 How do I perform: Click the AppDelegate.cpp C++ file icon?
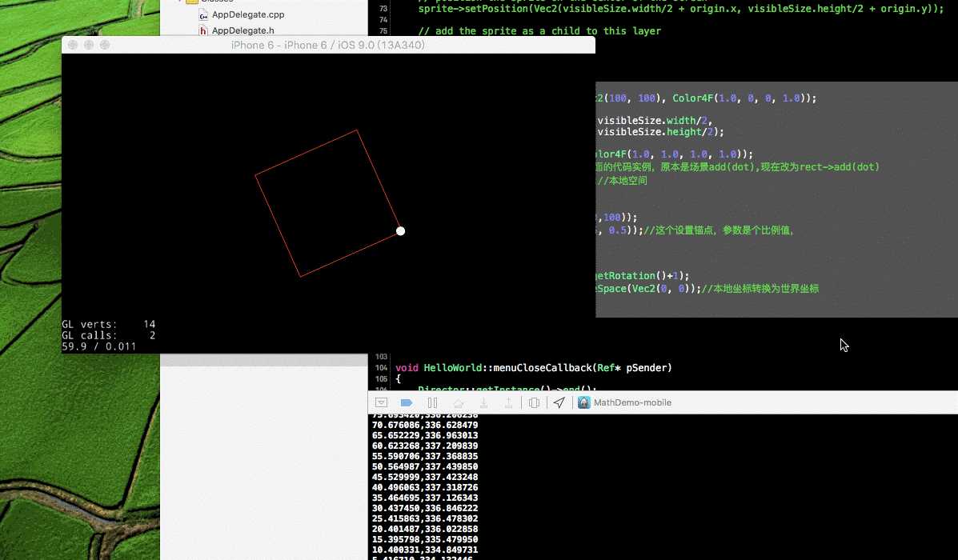click(203, 14)
